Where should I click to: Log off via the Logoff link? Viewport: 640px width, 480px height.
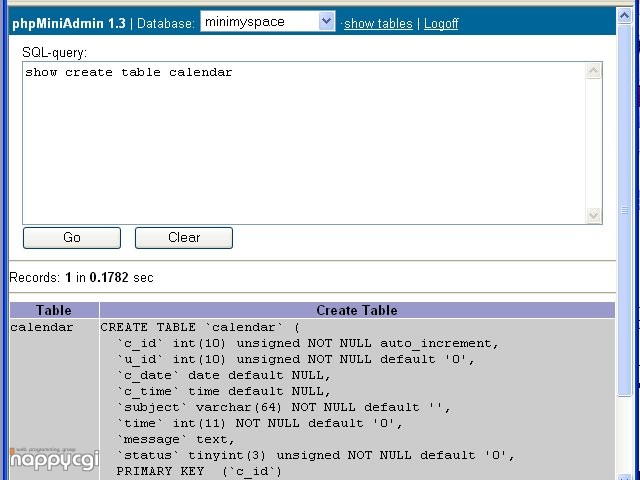441,24
